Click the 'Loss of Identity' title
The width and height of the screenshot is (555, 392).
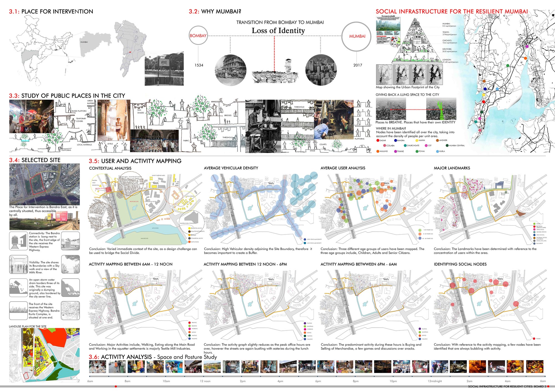click(x=278, y=30)
